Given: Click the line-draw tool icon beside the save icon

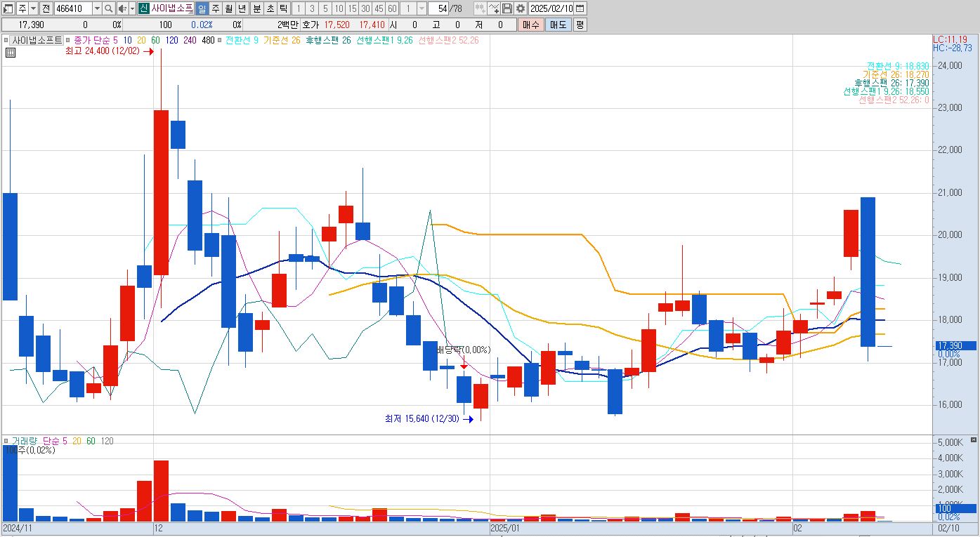Looking at the screenshot, I should click(494, 8).
